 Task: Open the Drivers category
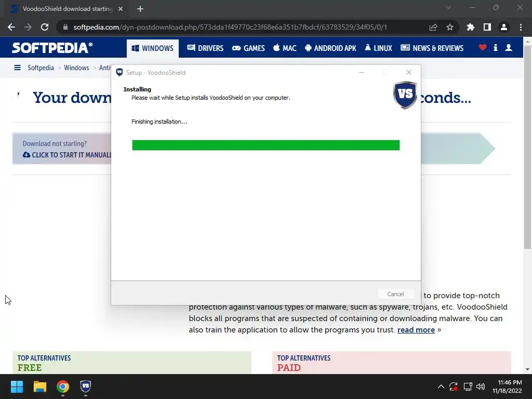click(x=205, y=48)
